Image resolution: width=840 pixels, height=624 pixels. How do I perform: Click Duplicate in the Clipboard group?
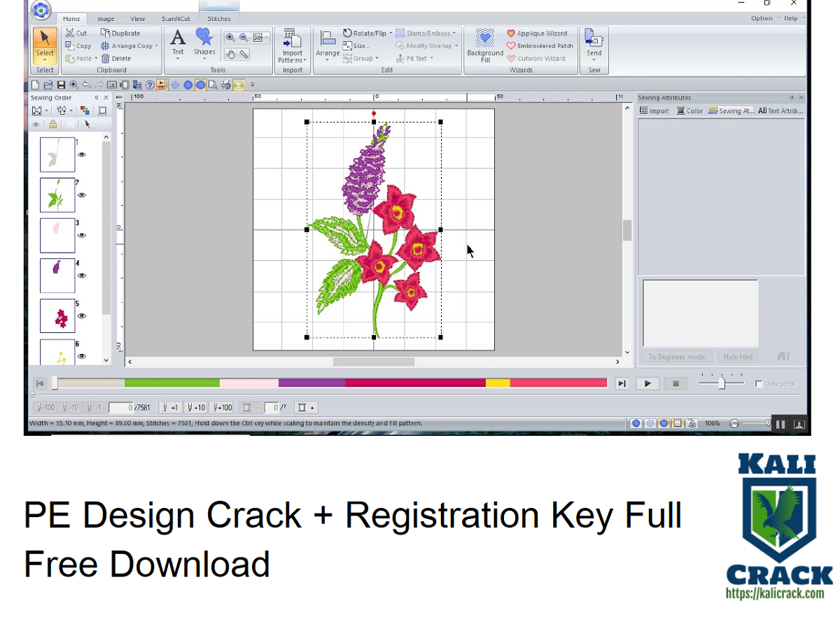[120, 33]
